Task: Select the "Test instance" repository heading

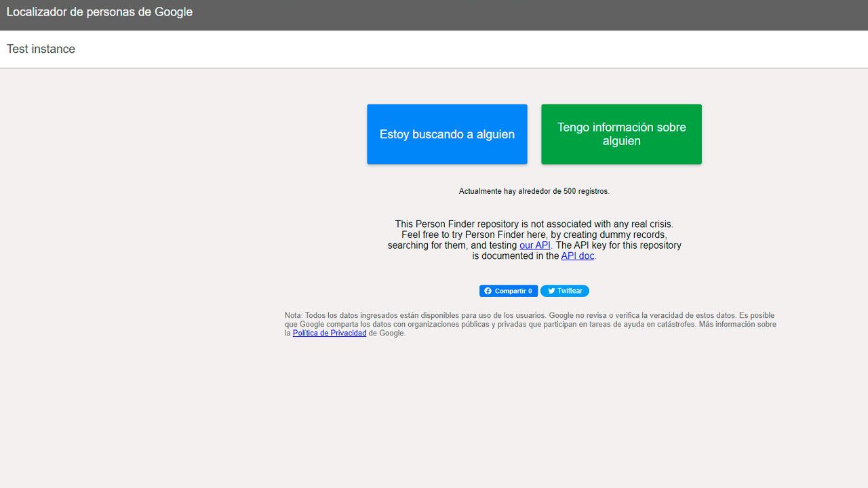Action: tap(41, 49)
